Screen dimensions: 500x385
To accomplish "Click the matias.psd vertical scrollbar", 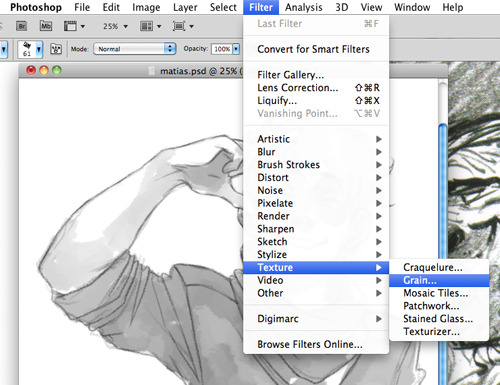I will tap(443, 232).
